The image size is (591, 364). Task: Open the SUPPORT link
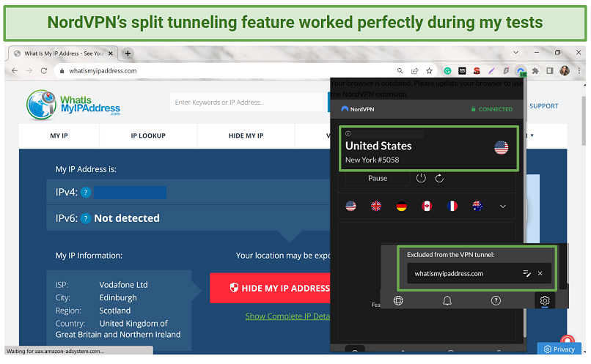(544, 106)
